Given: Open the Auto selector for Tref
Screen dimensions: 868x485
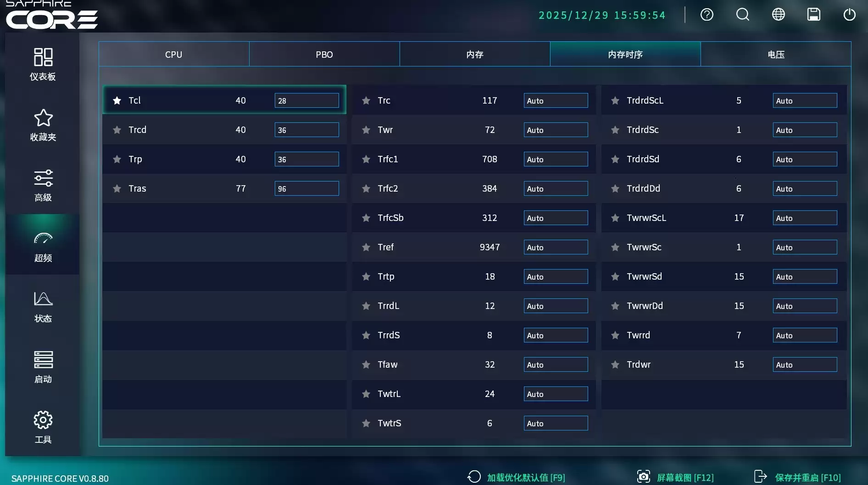Looking at the screenshot, I should point(556,247).
